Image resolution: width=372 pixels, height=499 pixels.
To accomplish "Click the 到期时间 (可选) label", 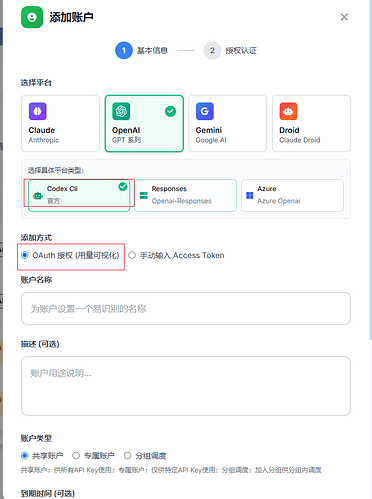I will (x=48, y=493).
